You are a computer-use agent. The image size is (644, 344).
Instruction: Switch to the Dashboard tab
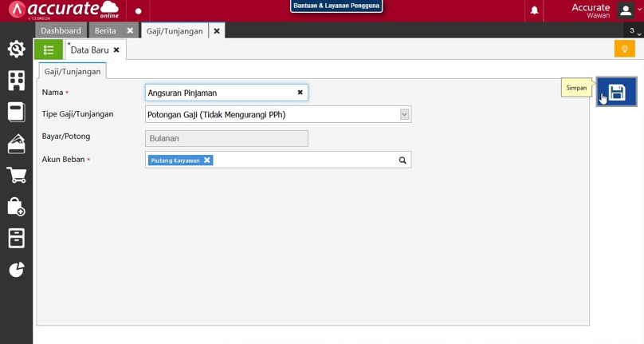click(61, 30)
